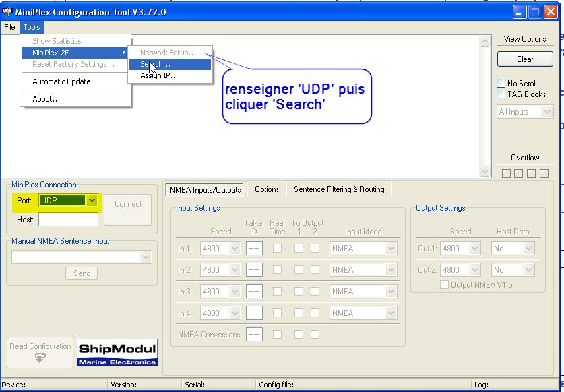This screenshot has height=392, width=564.
Task: Toggle In 4 To Output 1 checkbox
Action: pyautogui.click(x=299, y=313)
